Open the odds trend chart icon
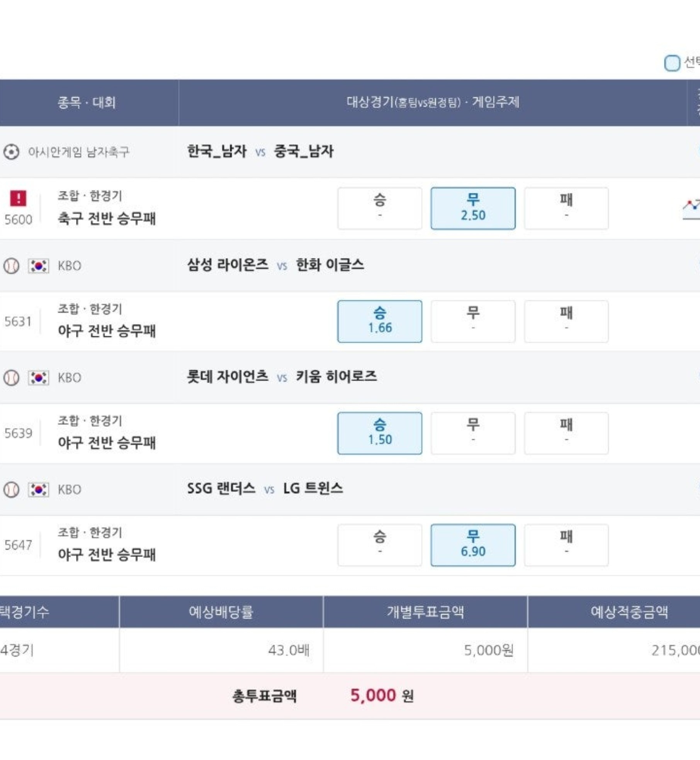700x760 pixels. [692, 209]
